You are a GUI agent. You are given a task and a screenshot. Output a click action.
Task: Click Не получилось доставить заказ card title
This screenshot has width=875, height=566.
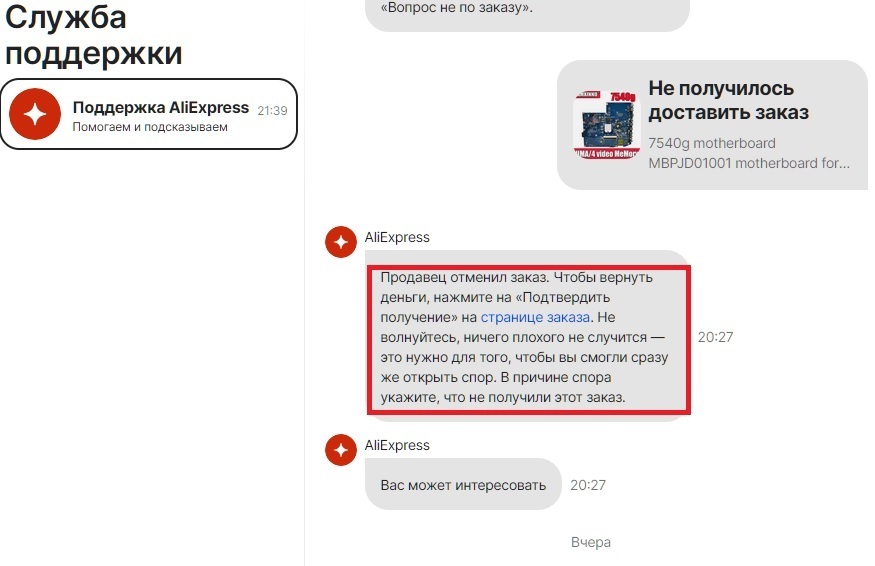[728, 100]
